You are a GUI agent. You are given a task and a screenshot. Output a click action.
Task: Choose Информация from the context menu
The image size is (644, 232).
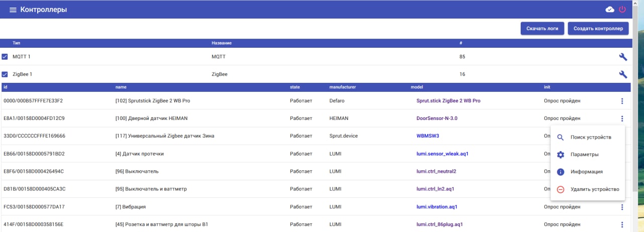click(x=587, y=172)
